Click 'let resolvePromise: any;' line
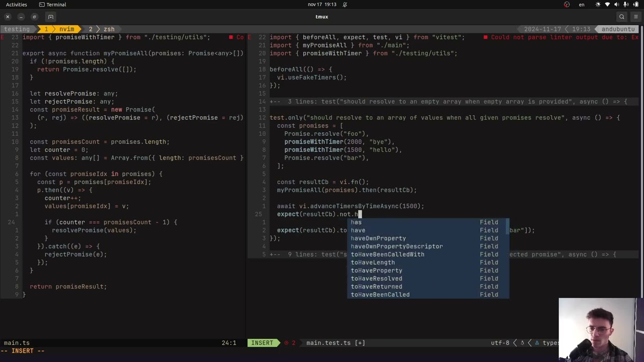Screen dimensions: 644x362 coord(74,94)
